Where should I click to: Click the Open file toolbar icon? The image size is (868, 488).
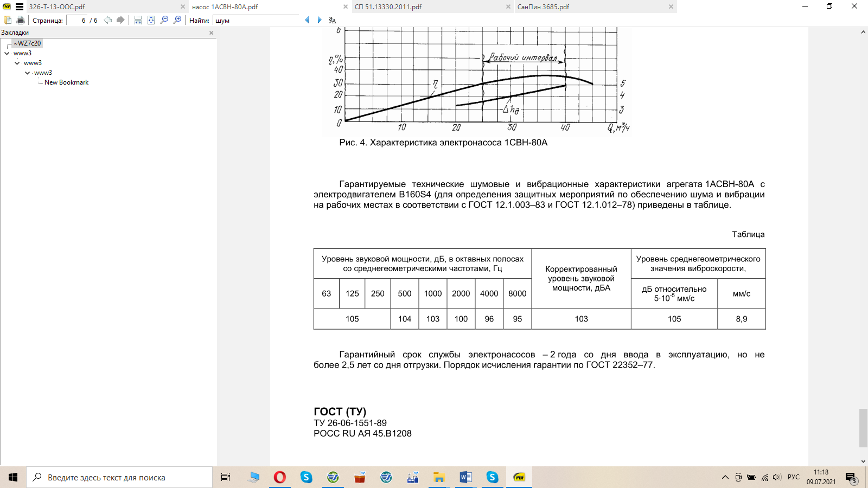click(8, 20)
